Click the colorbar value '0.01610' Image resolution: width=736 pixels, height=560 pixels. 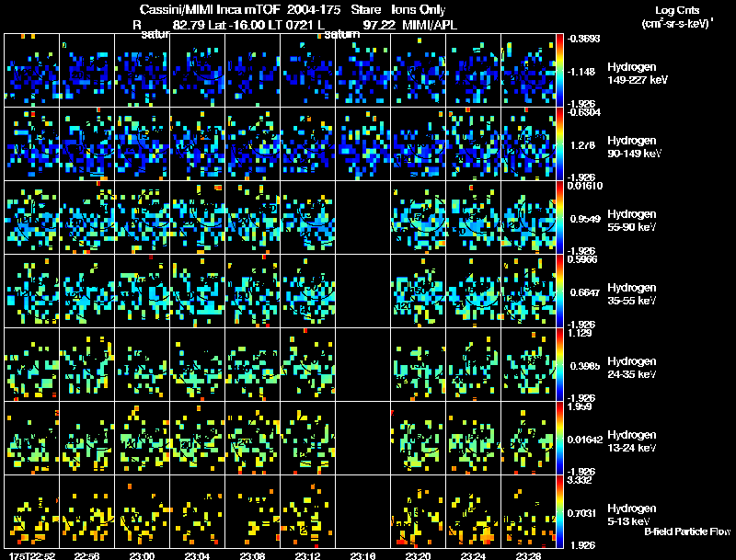(585, 186)
